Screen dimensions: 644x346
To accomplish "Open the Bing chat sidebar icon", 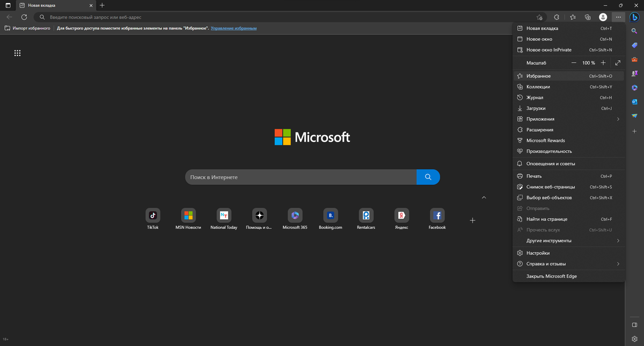I will coord(634,17).
